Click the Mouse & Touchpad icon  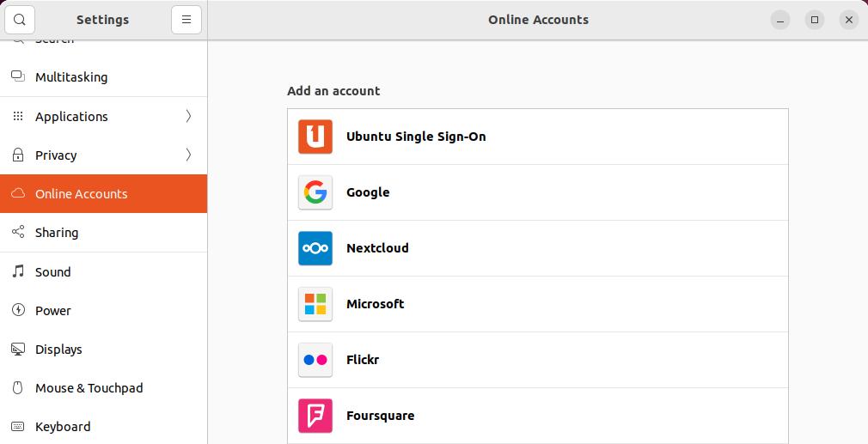[x=18, y=387]
